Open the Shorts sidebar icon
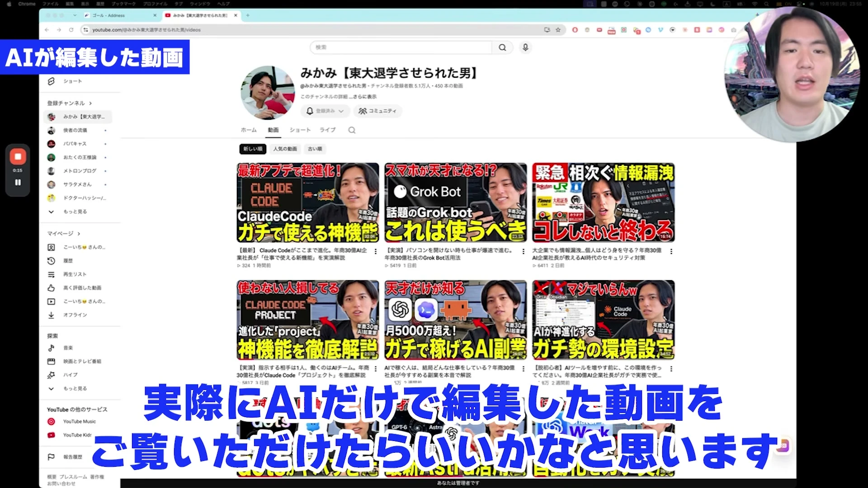The image size is (868, 488). pyautogui.click(x=51, y=81)
